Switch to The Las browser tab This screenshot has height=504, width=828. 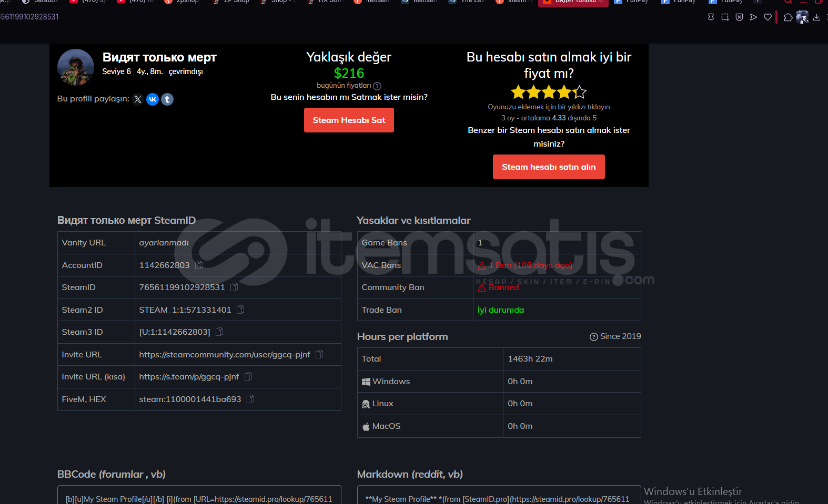467,2
